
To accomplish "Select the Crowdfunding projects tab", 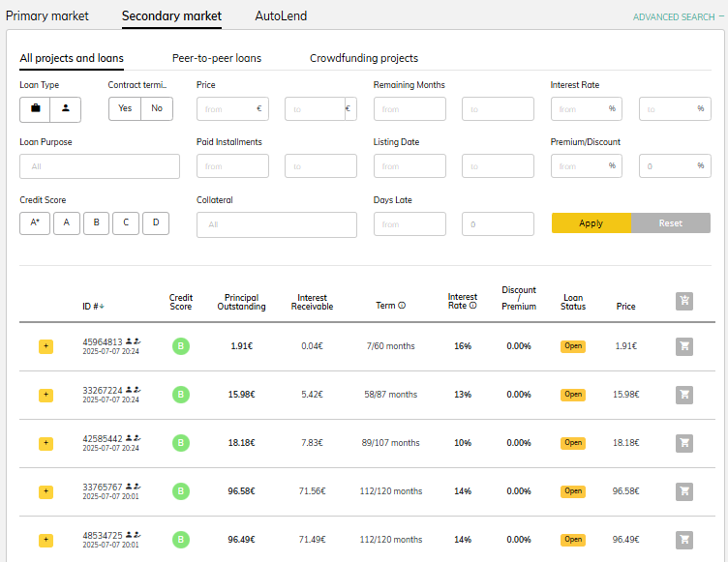I will (364, 58).
